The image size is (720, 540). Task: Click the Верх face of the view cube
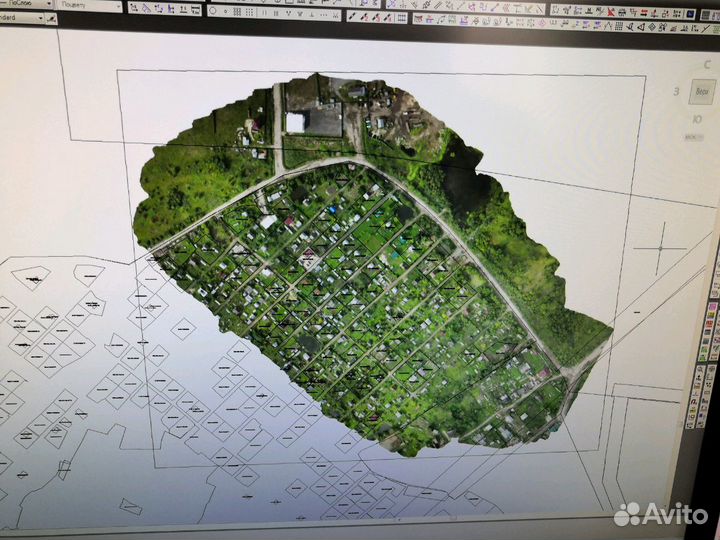coord(702,91)
